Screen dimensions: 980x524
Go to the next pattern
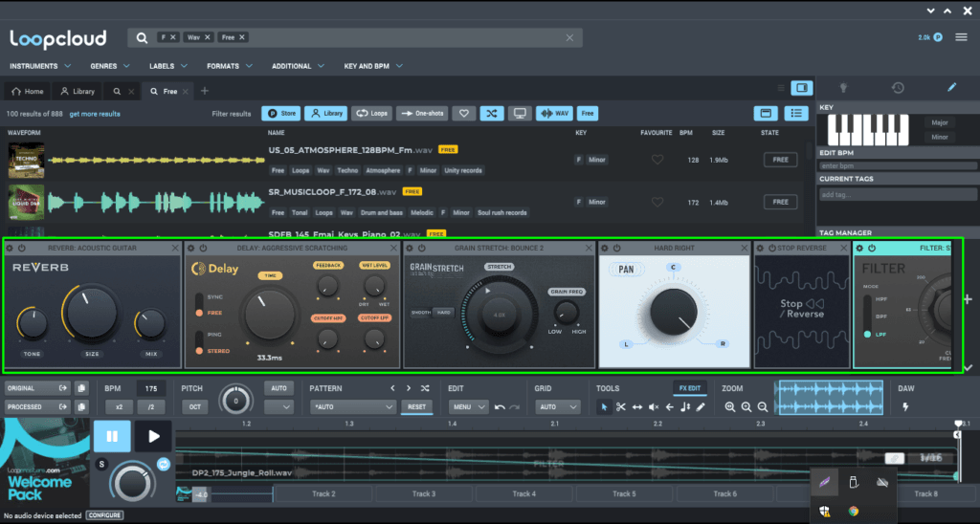click(x=409, y=388)
